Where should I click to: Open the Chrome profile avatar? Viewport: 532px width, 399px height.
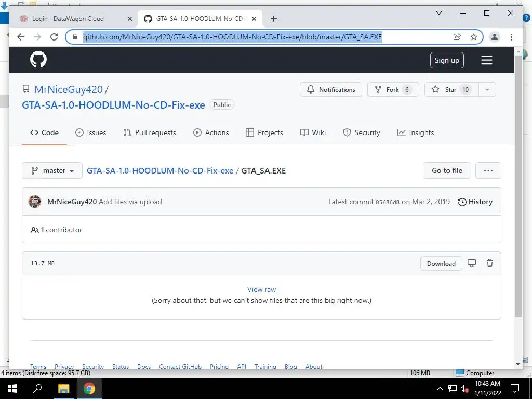pyautogui.click(x=495, y=37)
